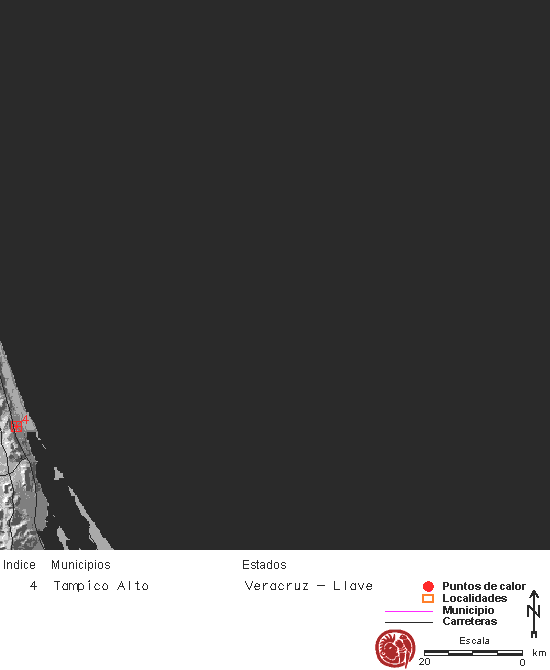550x670 pixels.
Task: Click the Carreteras legend text
Action: point(470,621)
